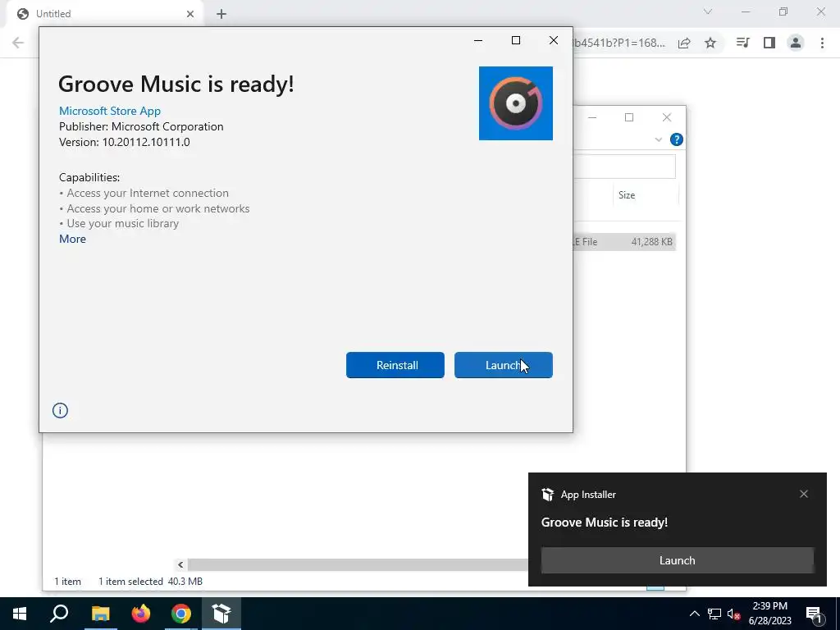Toggle the Chrome side panel
The height and width of the screenshot is (630, 840).
tap(769, 43)
